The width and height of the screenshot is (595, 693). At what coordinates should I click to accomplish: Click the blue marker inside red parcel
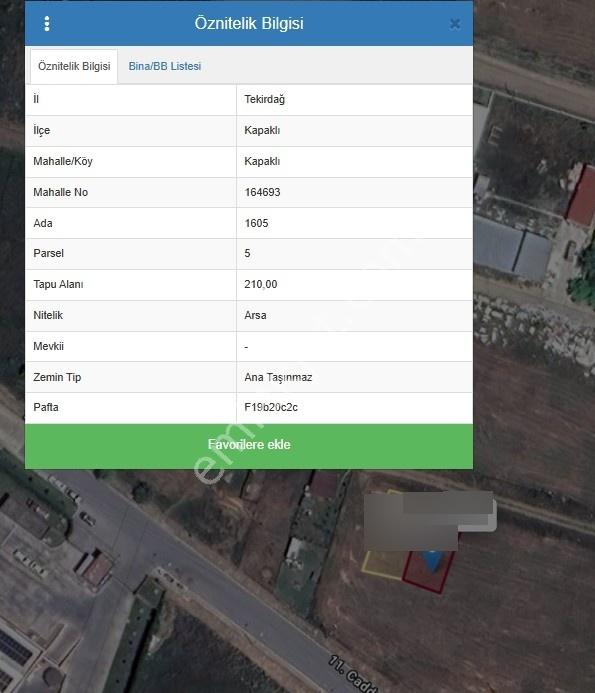pyautogui.click(x=431, y=560)
